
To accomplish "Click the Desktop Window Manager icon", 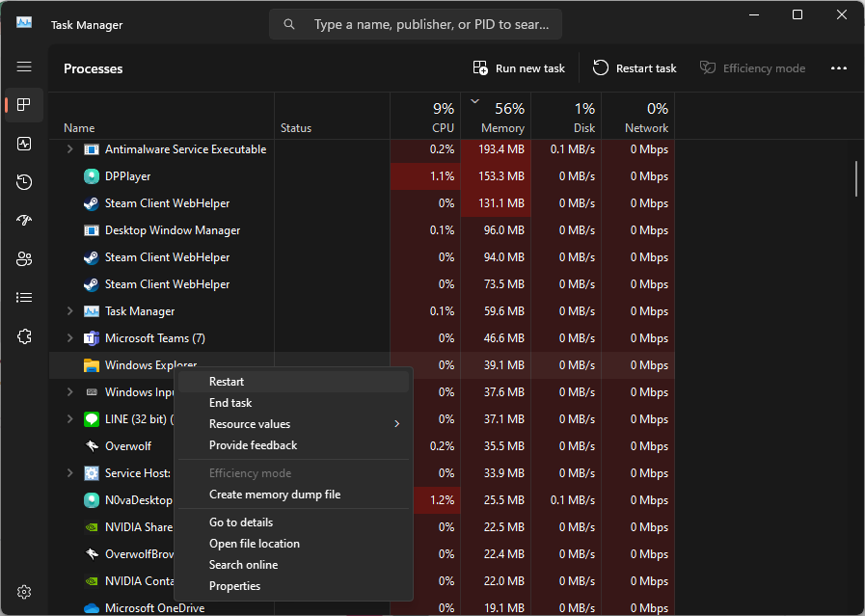I will (x=91, y=230).
